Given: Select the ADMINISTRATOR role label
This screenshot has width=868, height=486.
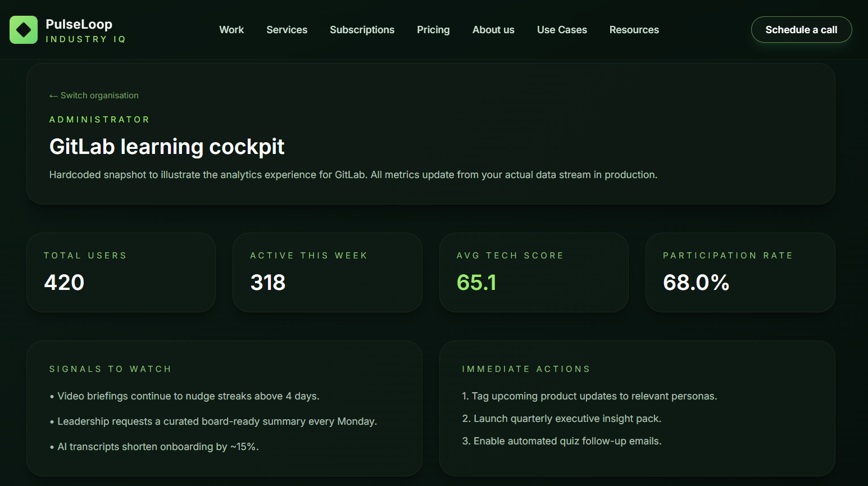Looking at the screenshot, I should tap(99, 120).
